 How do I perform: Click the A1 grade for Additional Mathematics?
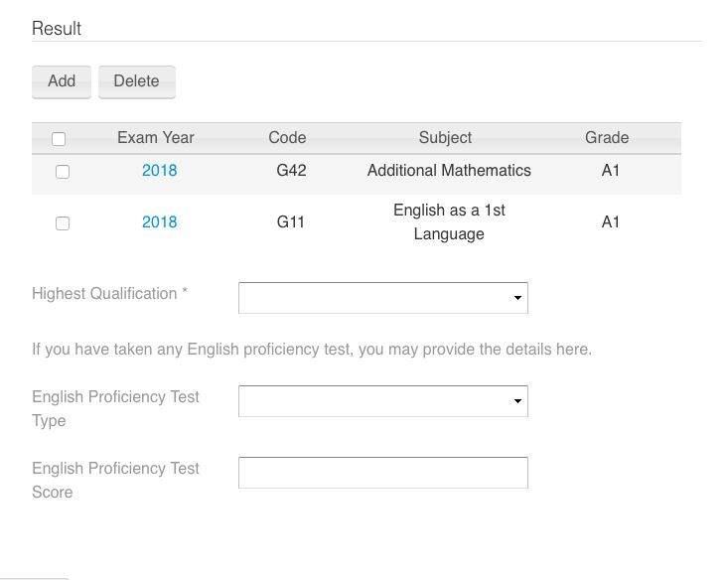coord(611,171)
